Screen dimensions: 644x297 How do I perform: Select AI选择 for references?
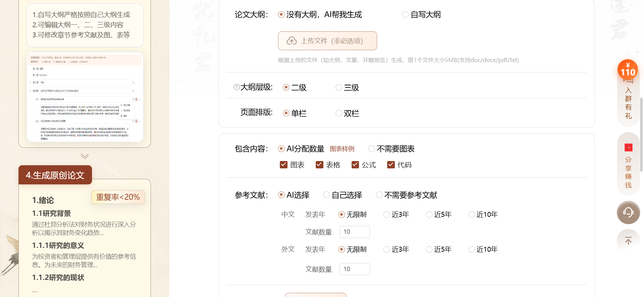[x=294, y=195]
